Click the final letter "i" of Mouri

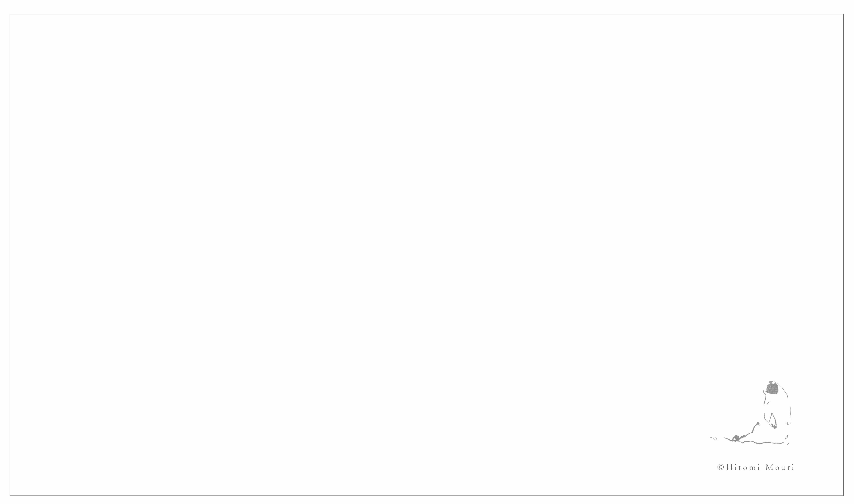point(793,467)
